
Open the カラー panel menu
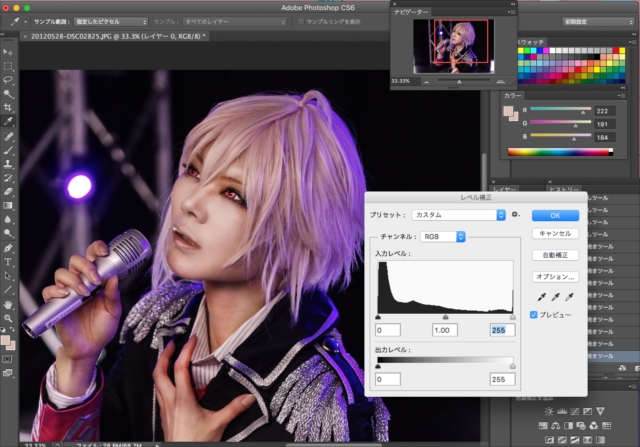coord(622,96)
